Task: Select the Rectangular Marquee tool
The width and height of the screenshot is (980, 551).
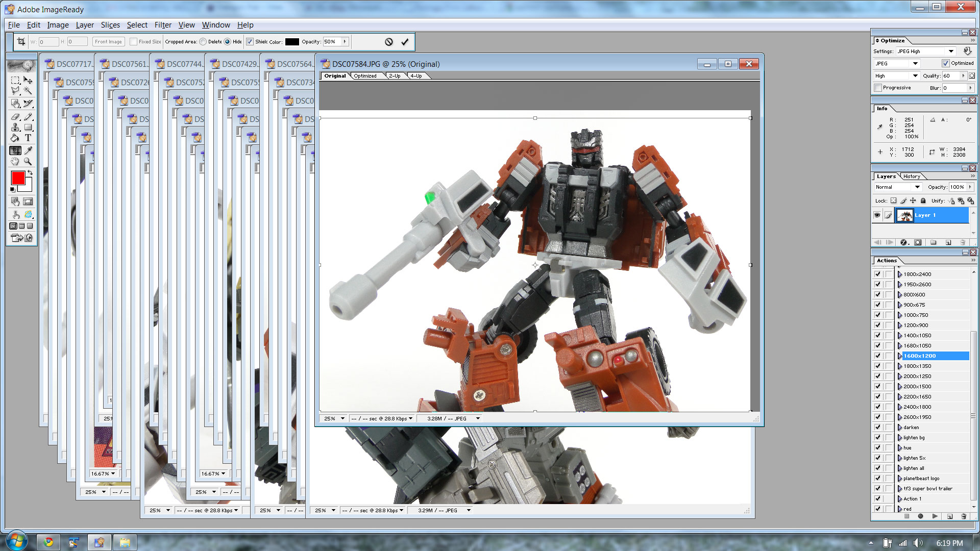Action: (x=15, y=80)
